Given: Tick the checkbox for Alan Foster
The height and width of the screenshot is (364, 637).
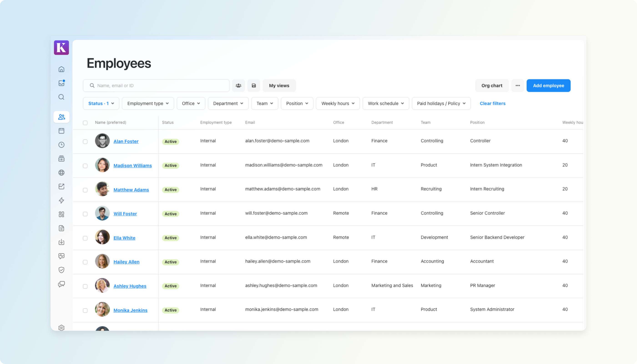Looking at the screenshot, I should tap(85, 142).
